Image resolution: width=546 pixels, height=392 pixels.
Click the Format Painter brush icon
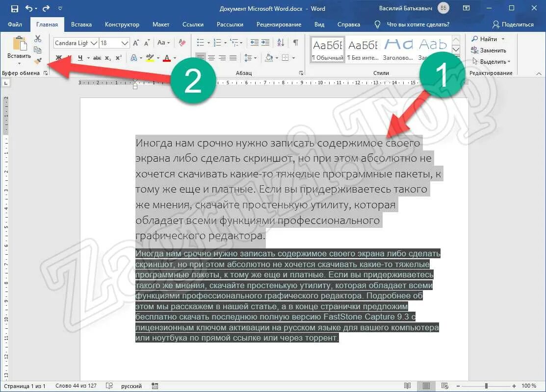(38, 61)
